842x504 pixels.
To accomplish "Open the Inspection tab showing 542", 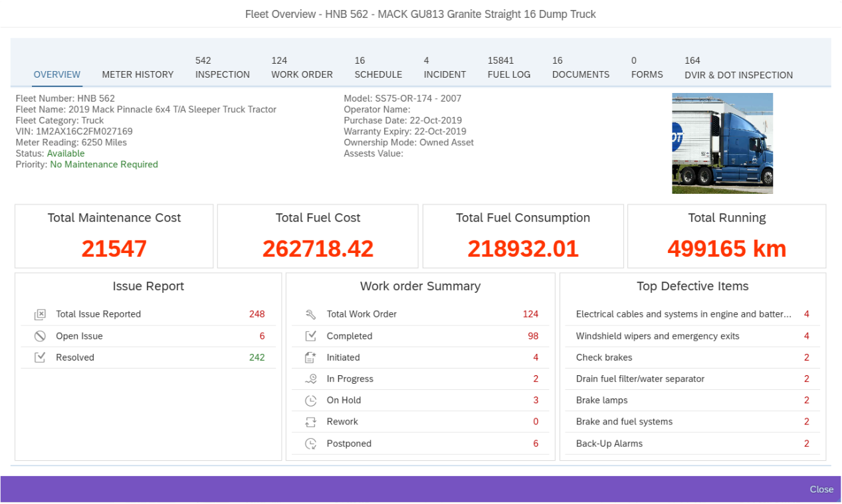I will (x=222, y=67).
